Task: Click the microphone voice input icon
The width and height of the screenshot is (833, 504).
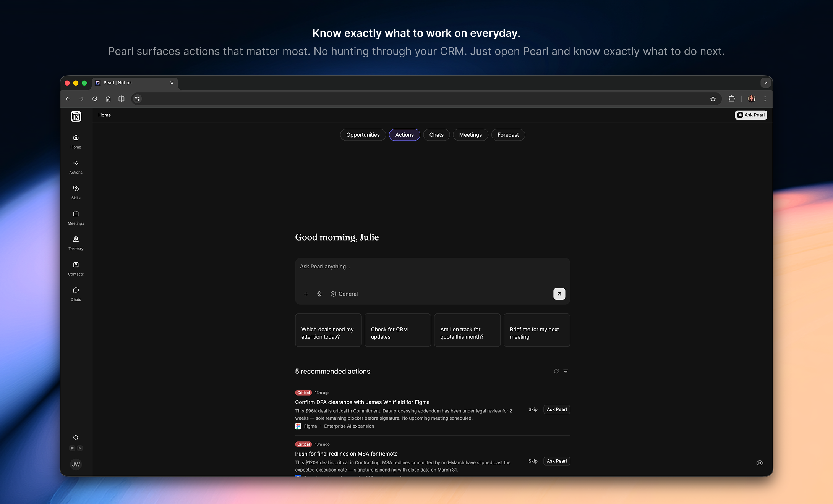Action: pyautogui.click(x=319, y=294)
